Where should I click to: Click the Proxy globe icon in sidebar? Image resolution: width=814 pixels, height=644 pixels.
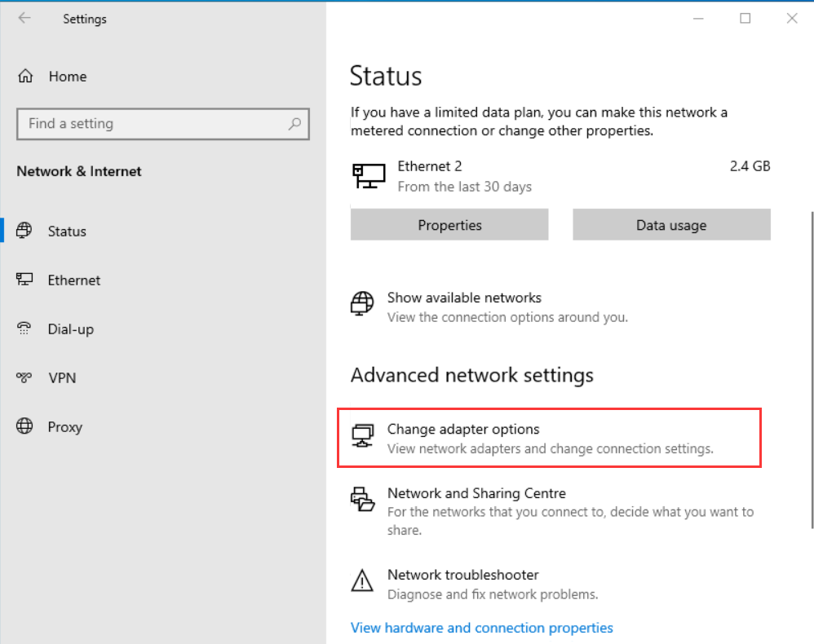tap(24, 426)
